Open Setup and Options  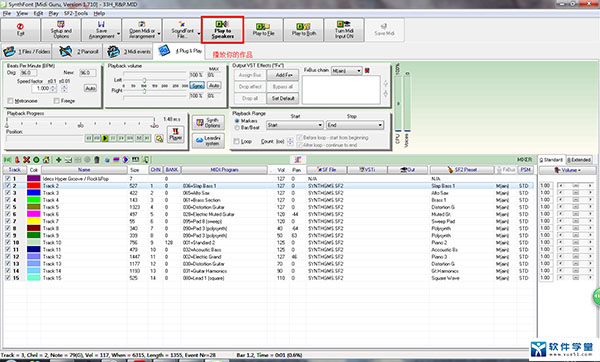(x=61, y=29)
